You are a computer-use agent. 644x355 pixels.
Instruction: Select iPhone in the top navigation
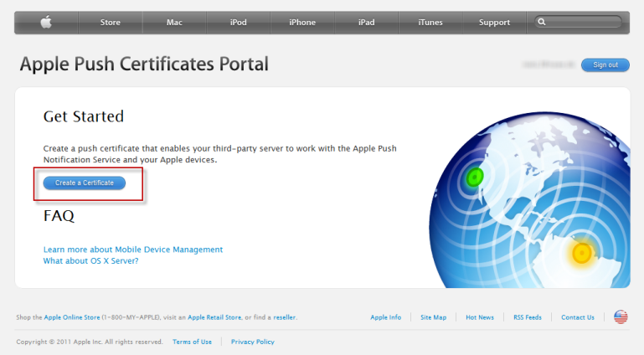pyautogui.click(x=302, y=23)
